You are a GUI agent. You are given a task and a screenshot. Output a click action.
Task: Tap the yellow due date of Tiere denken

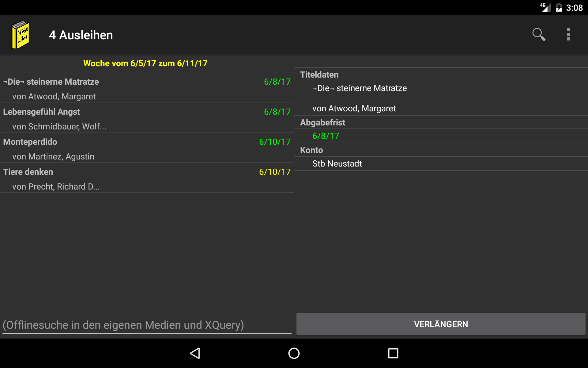click(275, 172)
